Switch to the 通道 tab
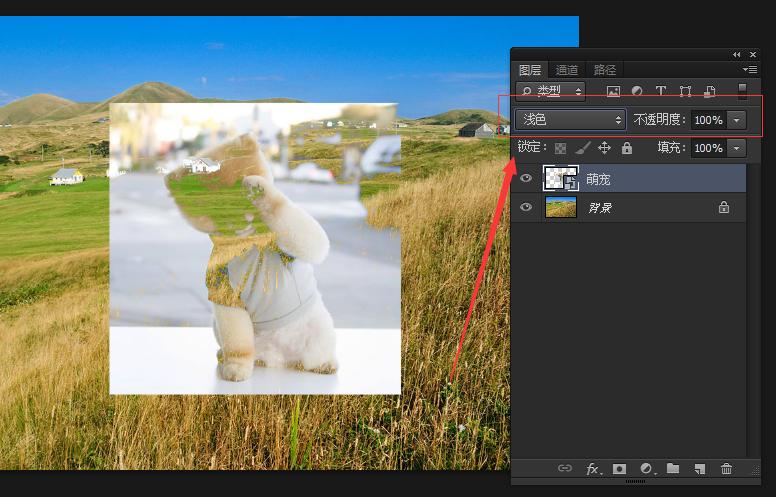The width and height of the screenshot is (776, 497). [x=567, y=70]
